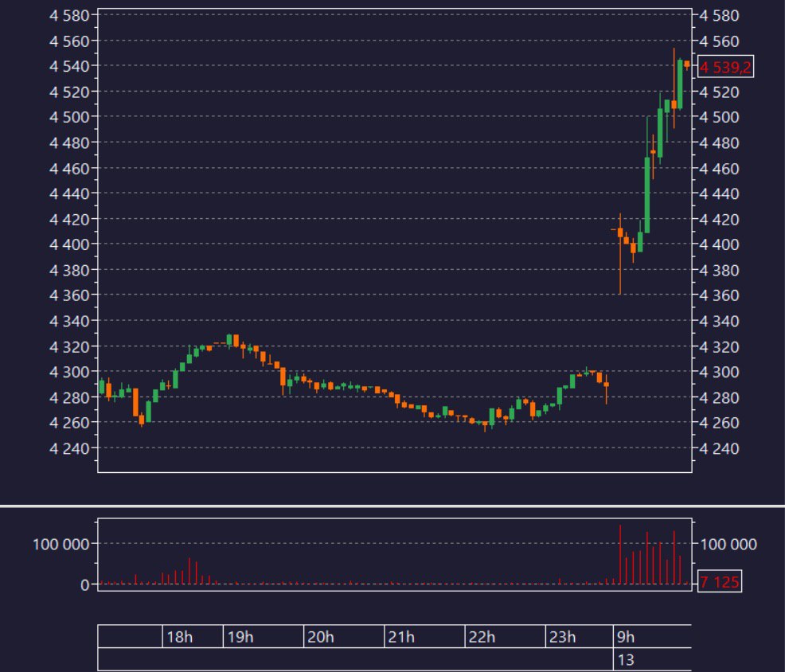The width and height of the screenshot is (785, 672).
Task: Click left axis price label 4 580
Action: point(69,15)
